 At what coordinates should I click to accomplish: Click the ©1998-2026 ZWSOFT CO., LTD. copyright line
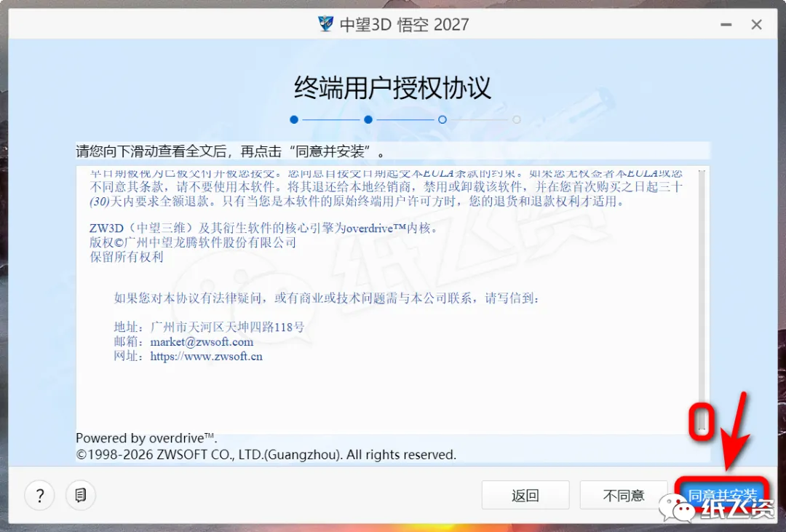[266, 455]
